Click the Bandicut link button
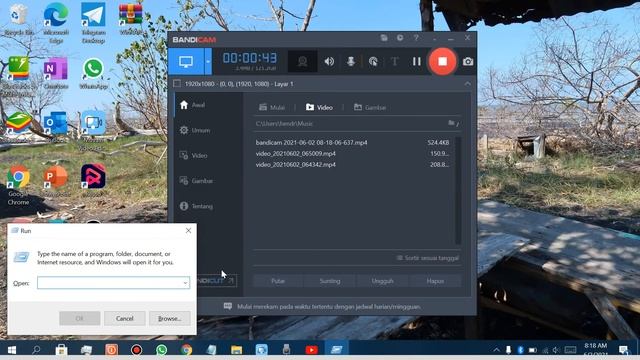The image size is (640, 360). pos(216,281)
